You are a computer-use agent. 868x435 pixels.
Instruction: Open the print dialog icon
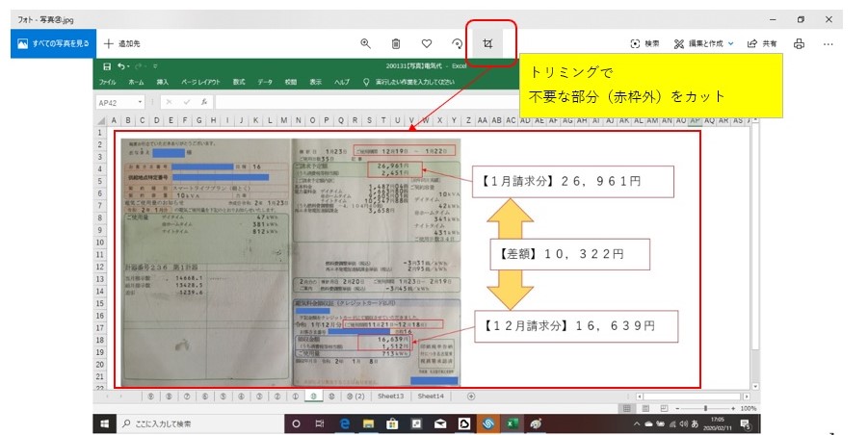click(799, 43)
